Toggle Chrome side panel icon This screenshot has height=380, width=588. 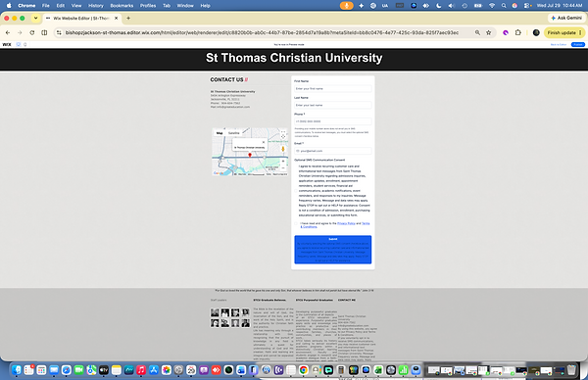coord(44,32)
